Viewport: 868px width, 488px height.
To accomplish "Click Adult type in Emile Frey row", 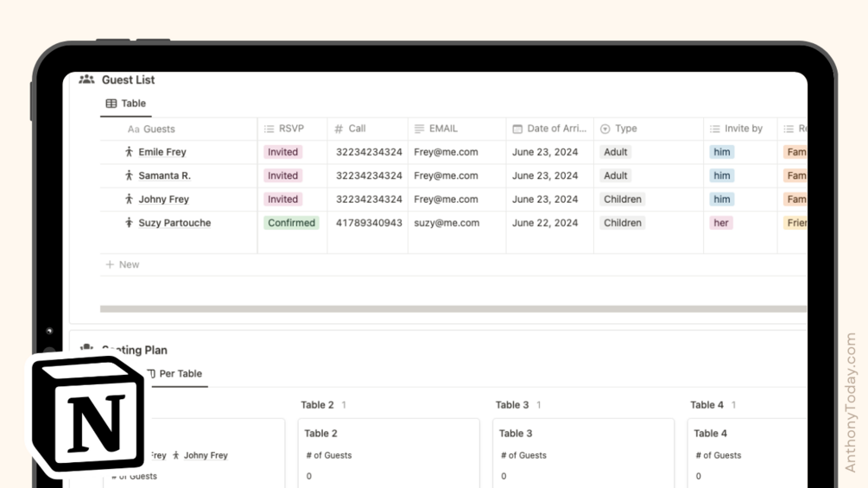I will click(616, 152).
